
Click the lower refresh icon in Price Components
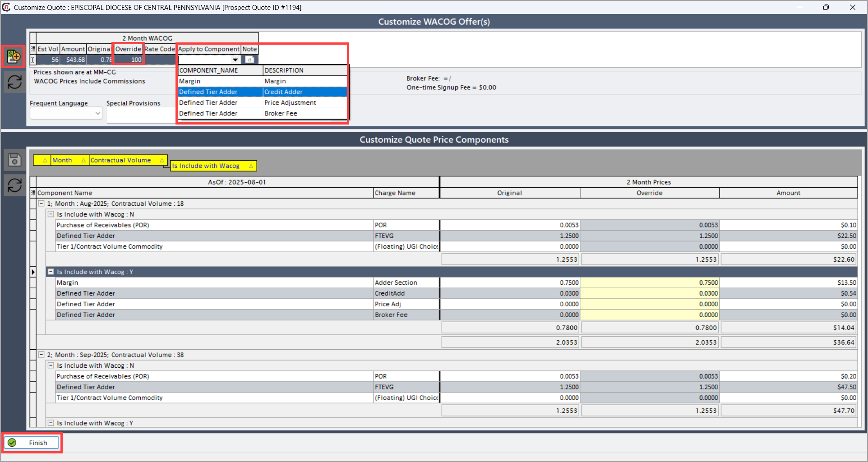[14, 185]
